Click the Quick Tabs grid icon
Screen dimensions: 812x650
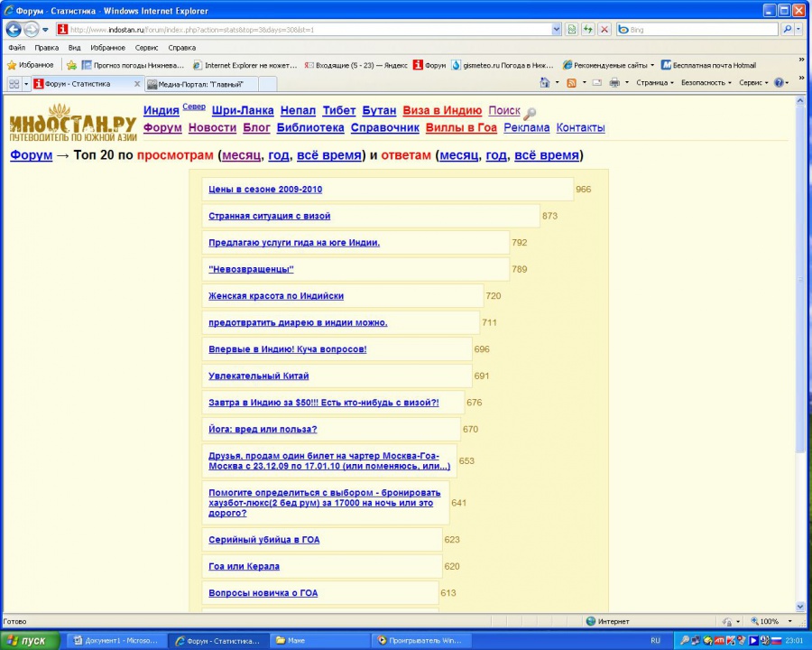(14, 84)
